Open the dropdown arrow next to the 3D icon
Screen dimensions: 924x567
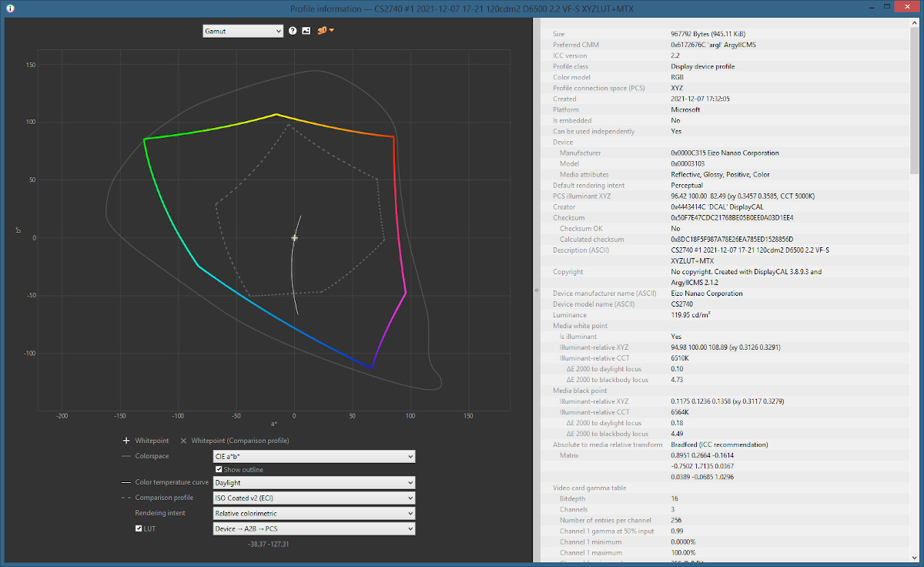(x=331, y=31)
